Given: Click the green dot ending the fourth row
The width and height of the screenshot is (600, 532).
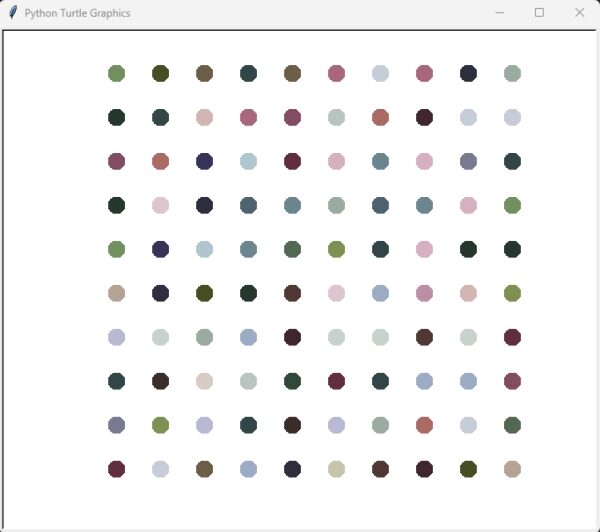Looking at the screenshot, I should (512, 205).
